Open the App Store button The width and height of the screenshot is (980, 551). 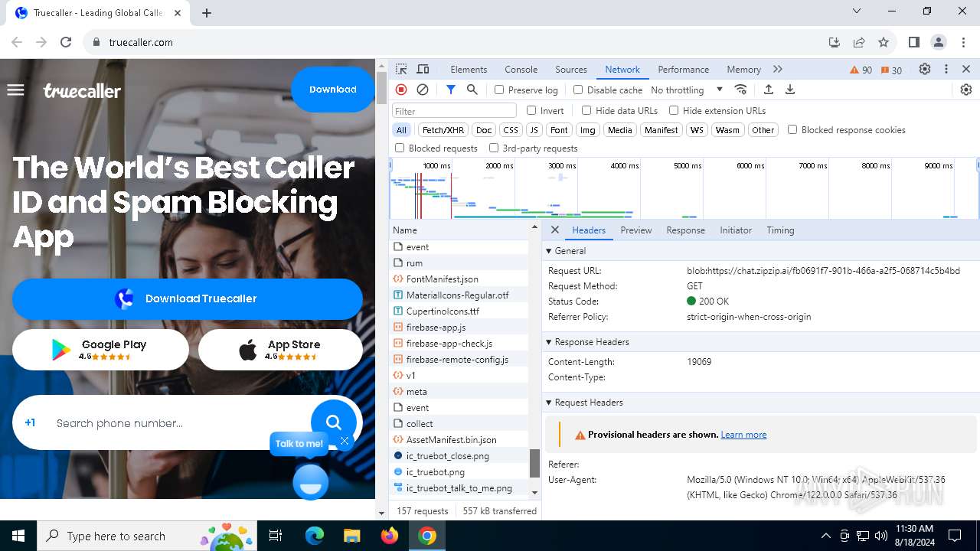280,350
